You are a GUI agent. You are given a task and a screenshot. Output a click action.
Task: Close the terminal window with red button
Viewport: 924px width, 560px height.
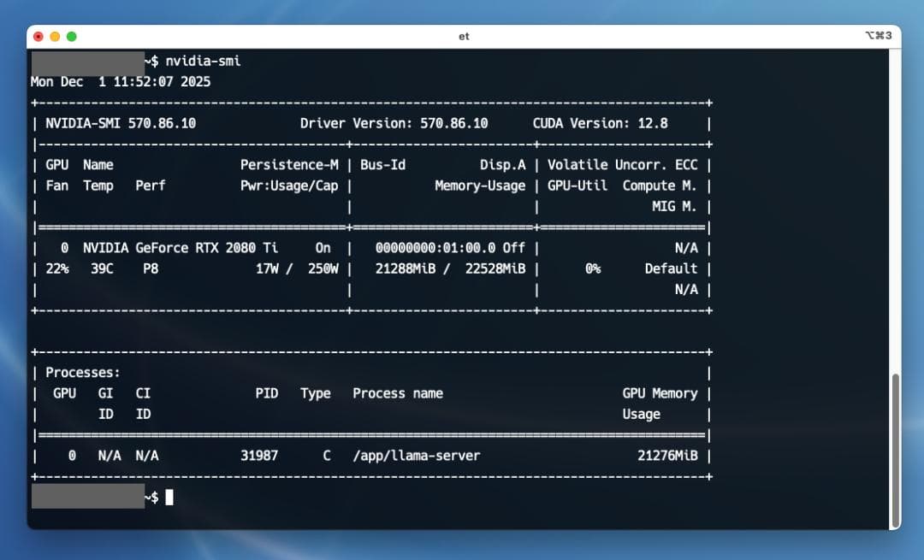[38, 36]
